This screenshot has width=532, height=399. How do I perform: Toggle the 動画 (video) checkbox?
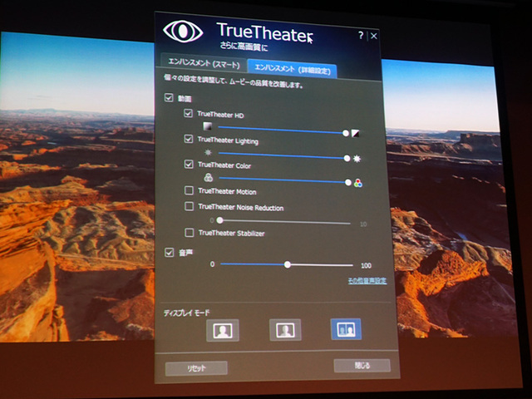[169, 98]
